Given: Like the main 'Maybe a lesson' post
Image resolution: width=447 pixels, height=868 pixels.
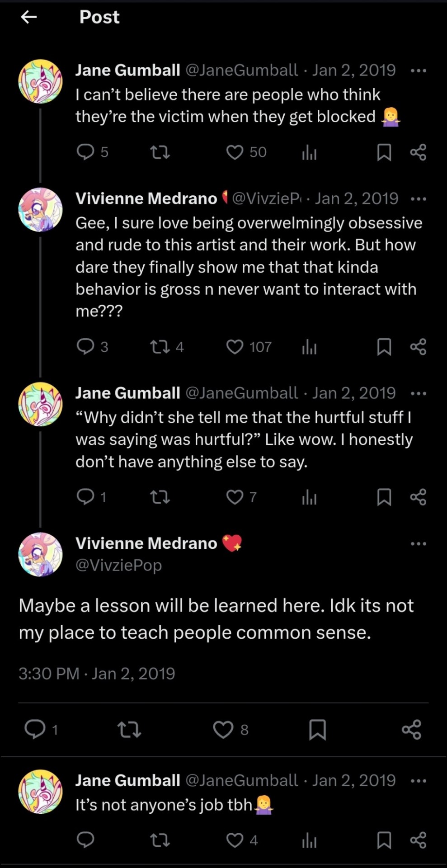Looking at the screenshot, I should [x=223, y=730].
